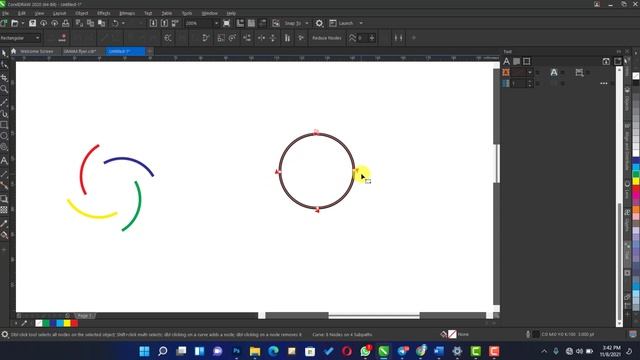640x360 pixels.
Task: Open the Bitmaps menu
Action: coord(127,13)
